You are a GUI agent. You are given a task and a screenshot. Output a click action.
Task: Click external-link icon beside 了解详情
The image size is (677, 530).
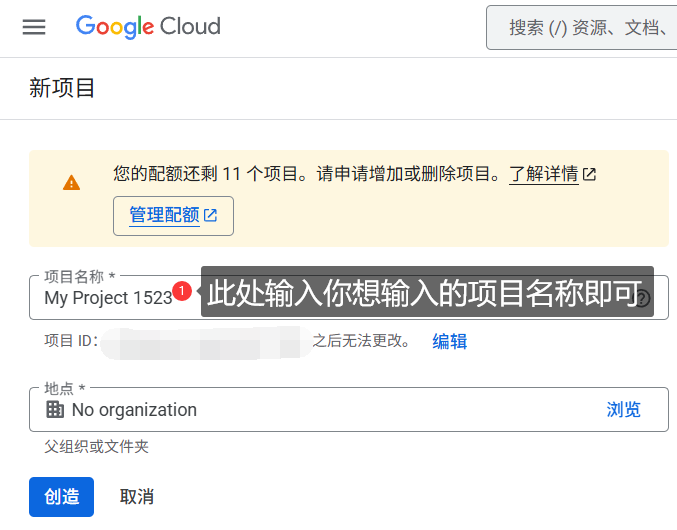(590, 174)
